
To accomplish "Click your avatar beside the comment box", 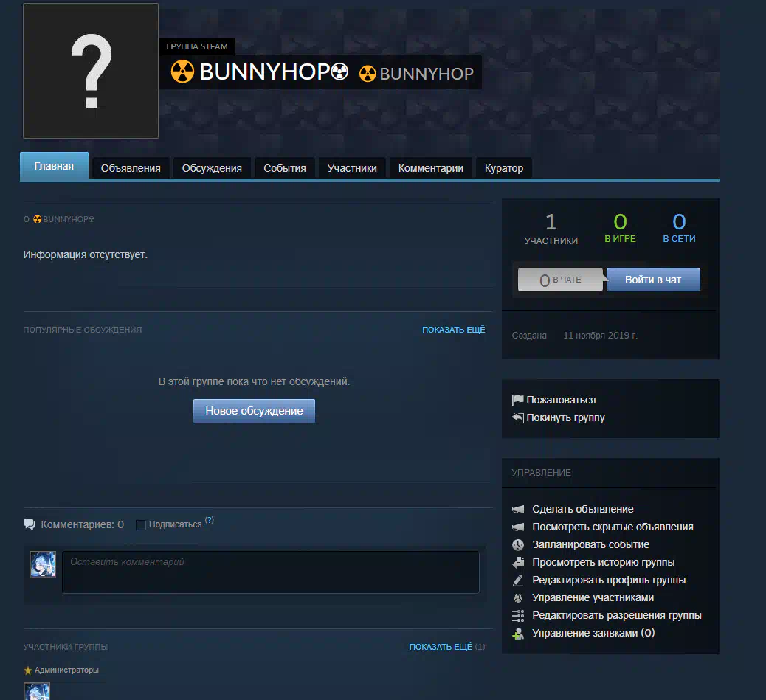I will (43, 564).
